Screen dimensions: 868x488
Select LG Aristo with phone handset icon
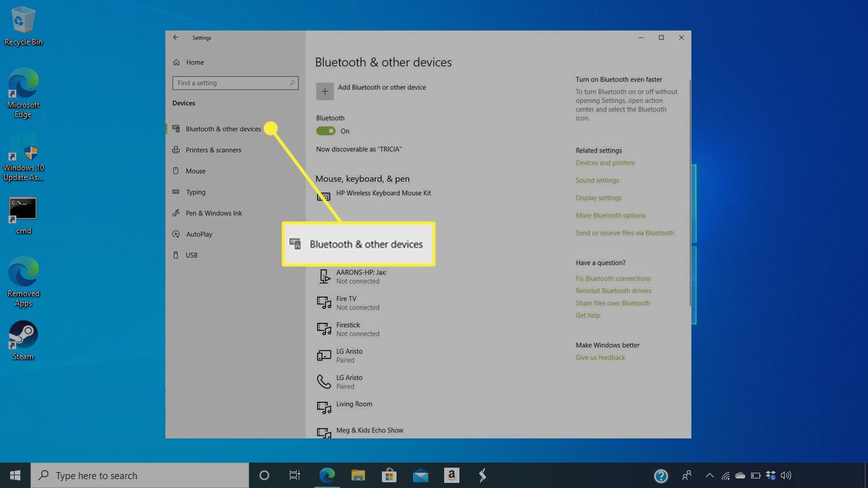point(340,381)
